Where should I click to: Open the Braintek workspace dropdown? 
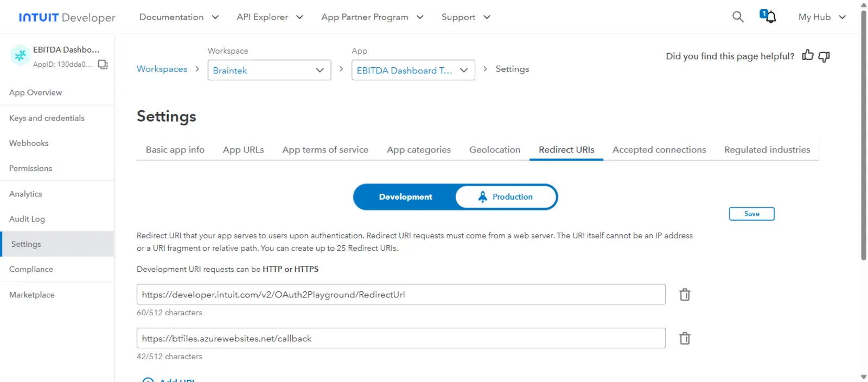pyautogui.click(x=269, y=70)
